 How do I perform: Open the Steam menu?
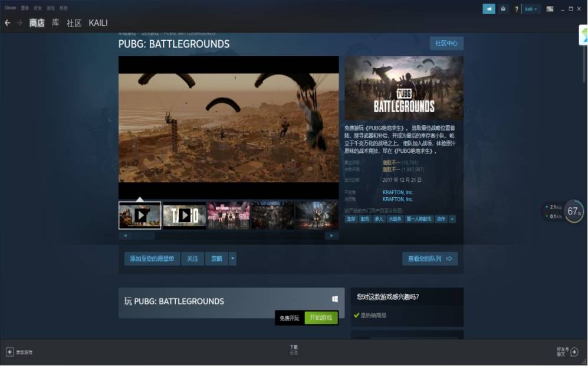[10, 8]
